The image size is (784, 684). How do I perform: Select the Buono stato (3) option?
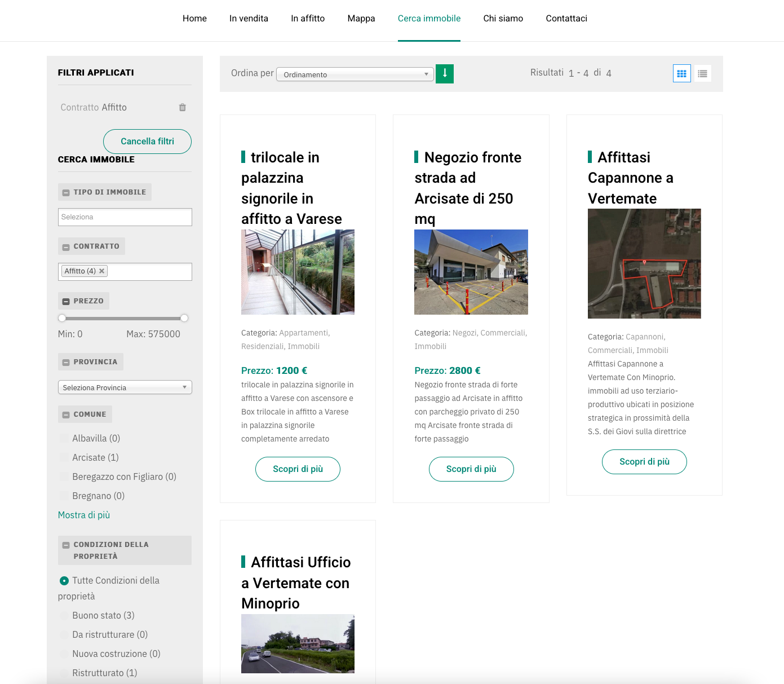click(x=64, y=616)
